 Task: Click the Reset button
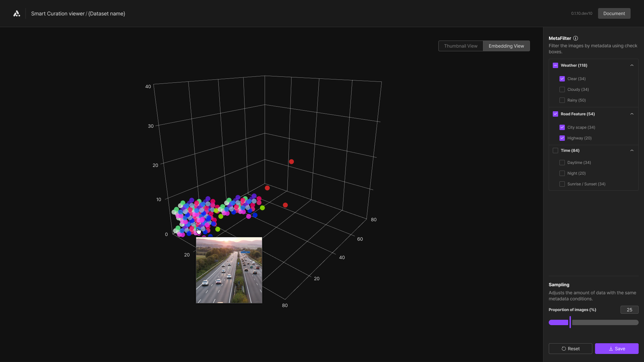click(x=570, y=349)
